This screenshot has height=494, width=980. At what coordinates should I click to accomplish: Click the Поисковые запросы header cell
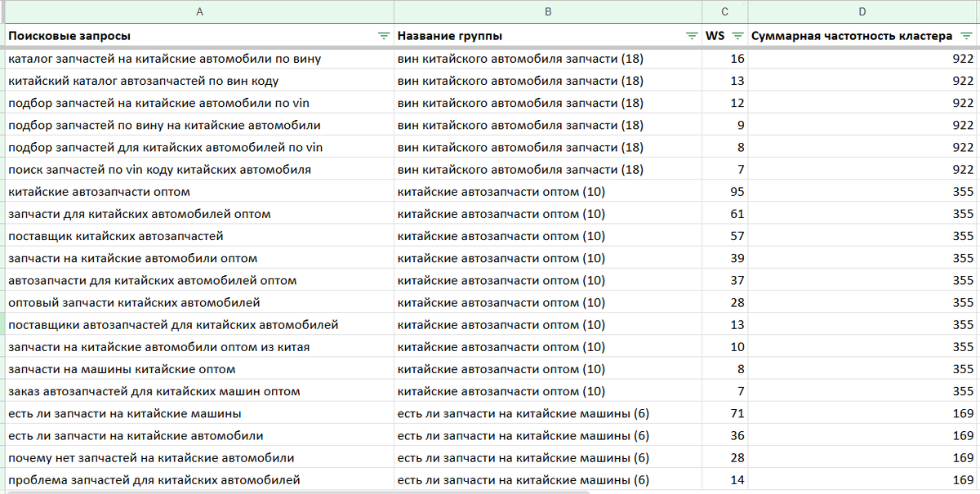(x=198, y=36)
